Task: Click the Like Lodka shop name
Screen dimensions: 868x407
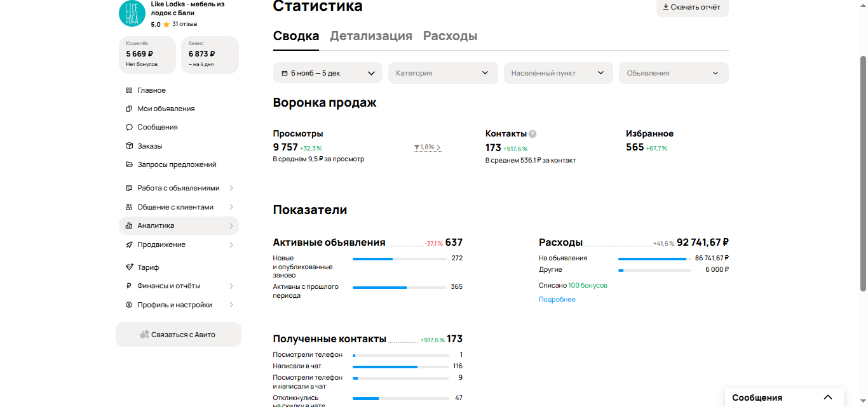Action: tap(187, 8)
